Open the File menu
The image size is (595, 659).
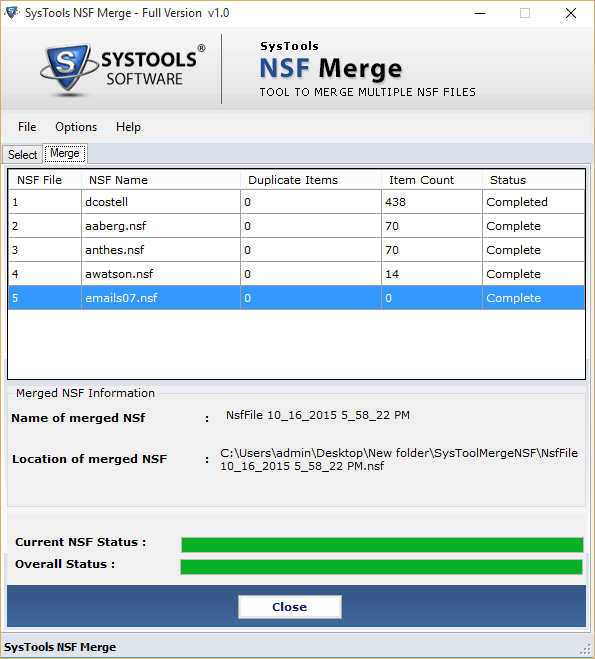(x=27, y=127)
